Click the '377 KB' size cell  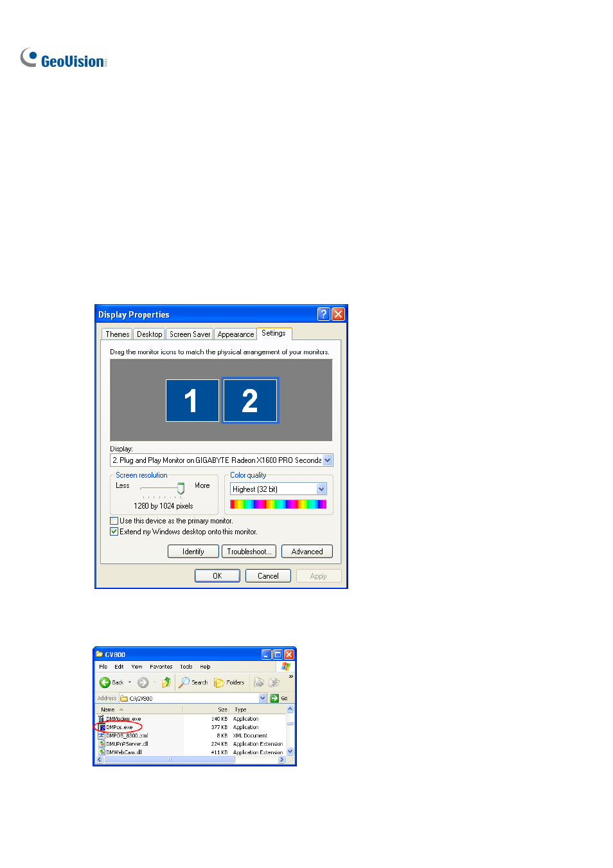pos(219,727)
